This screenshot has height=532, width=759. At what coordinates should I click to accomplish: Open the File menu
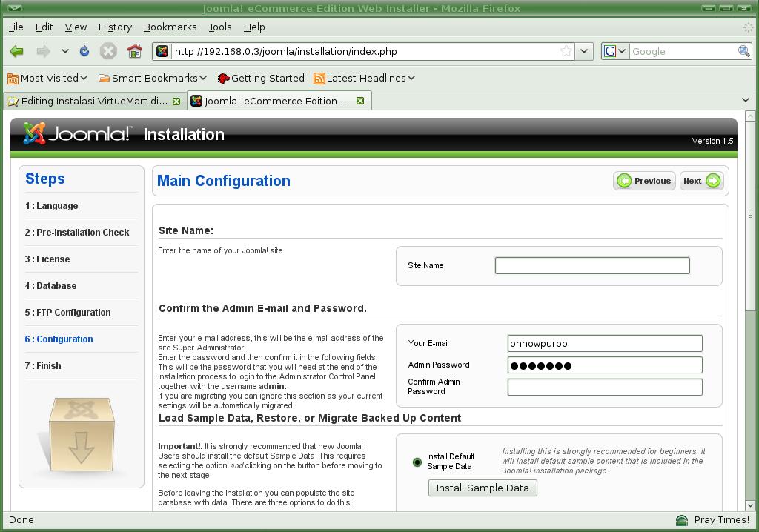click(16, 27)
